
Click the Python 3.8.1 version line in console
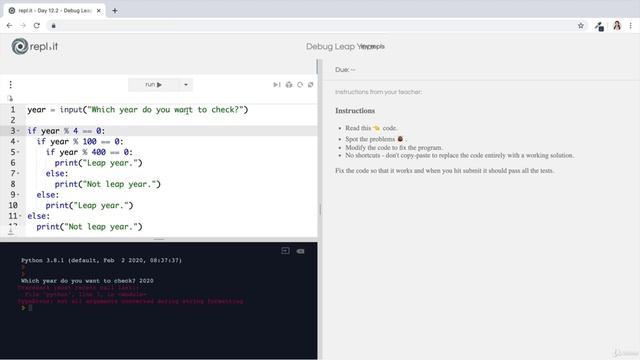(101, 260)
